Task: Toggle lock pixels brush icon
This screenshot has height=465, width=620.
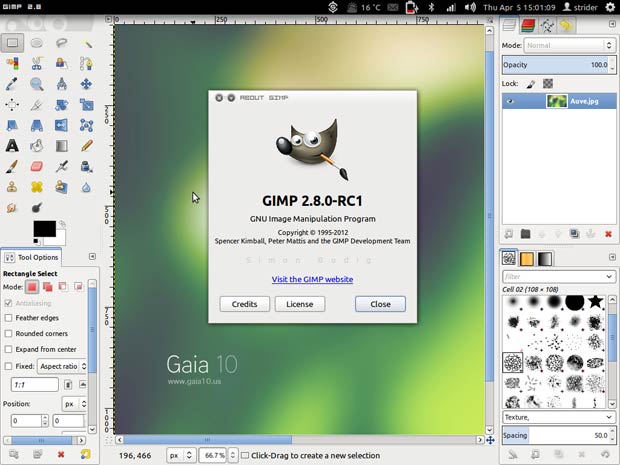Action: [531, 84]
